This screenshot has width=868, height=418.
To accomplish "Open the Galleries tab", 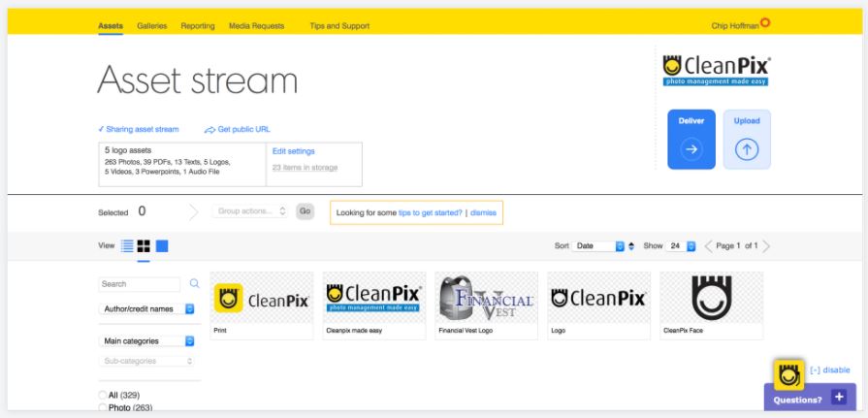I will click(x=151, y=26).
